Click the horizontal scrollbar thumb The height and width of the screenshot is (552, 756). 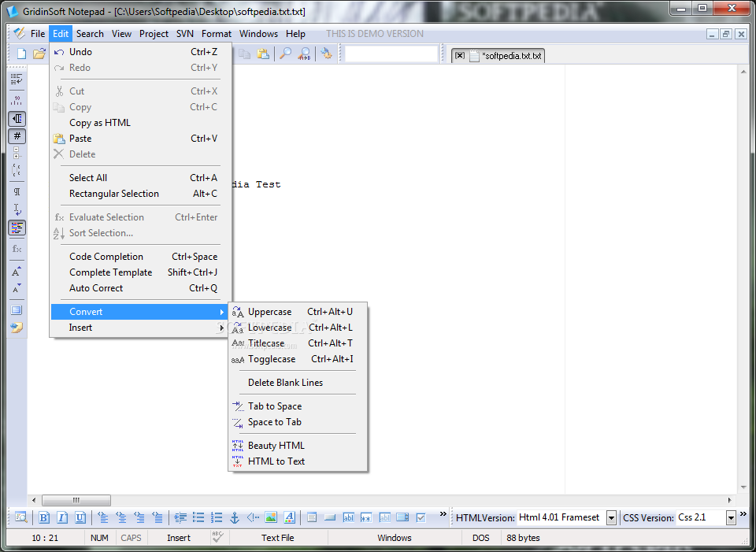pyautogui.click(x=76, y=500)
